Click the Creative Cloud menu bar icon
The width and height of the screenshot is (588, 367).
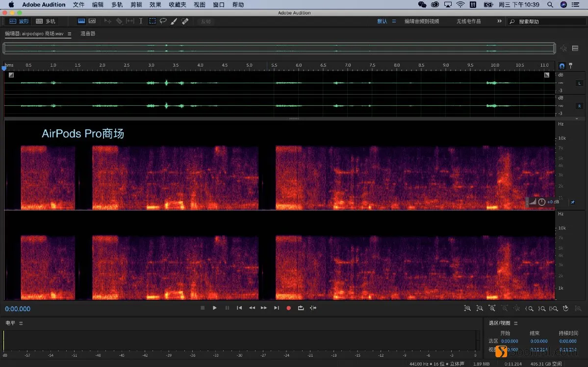click(x=435, y=4)
